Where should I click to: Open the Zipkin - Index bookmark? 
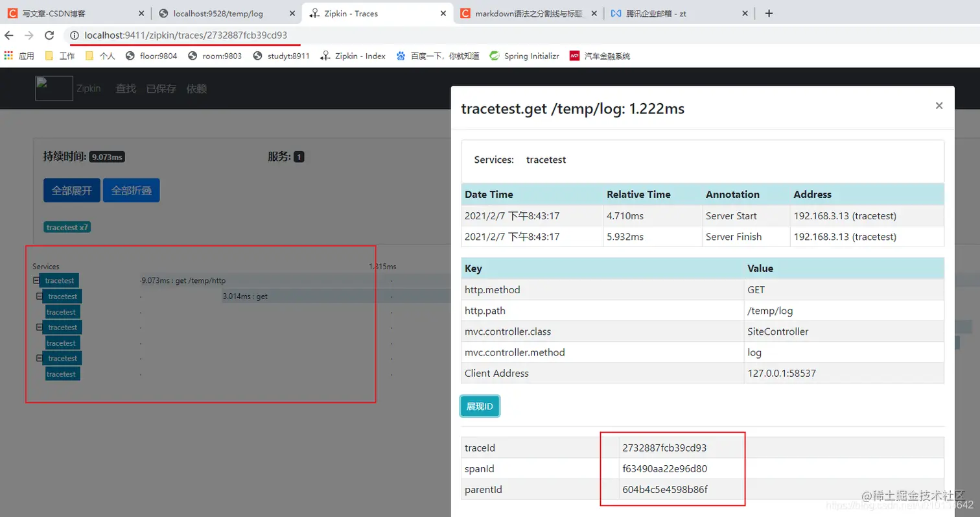click(353, 56)
